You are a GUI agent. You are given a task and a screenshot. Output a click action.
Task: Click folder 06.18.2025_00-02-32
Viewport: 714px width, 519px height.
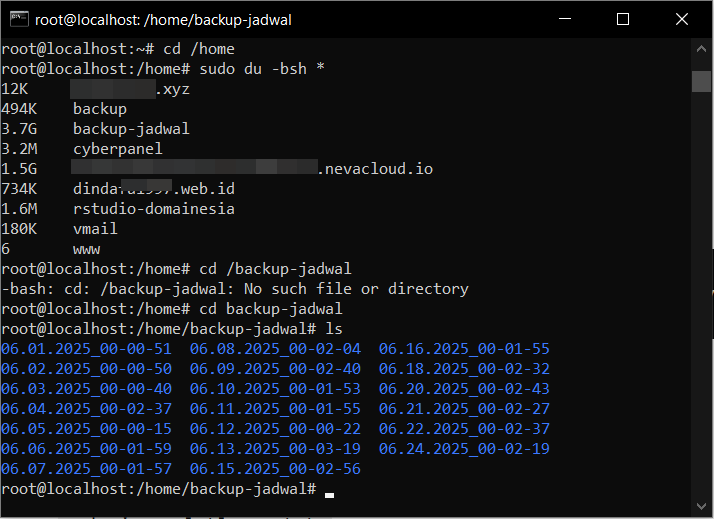pos(464,369)
